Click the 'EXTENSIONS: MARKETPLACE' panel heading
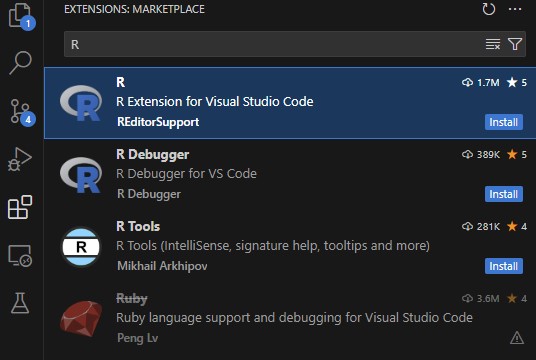 click(134, 9)
